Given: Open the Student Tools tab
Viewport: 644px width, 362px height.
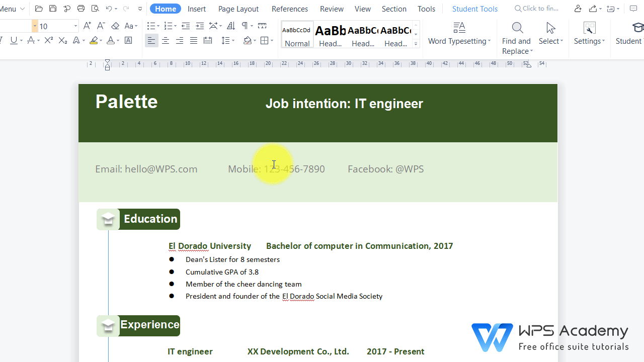Looking at the screenshot, I should point(475,9).
